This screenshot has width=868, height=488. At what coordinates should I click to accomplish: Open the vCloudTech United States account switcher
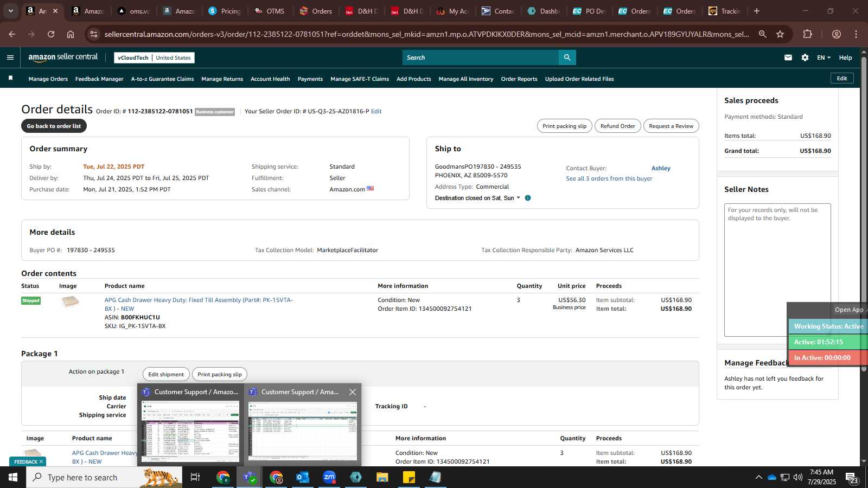click(154, 57)
